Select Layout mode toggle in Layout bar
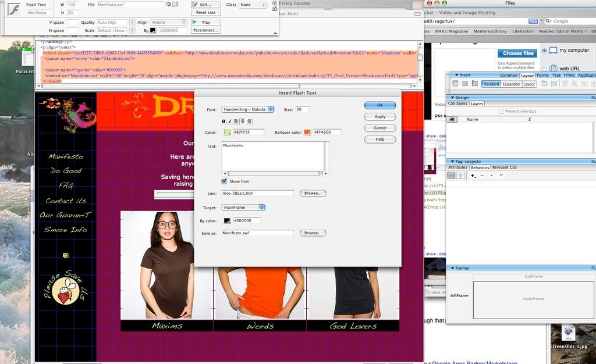596x364 pixels. tap(528, 84)
